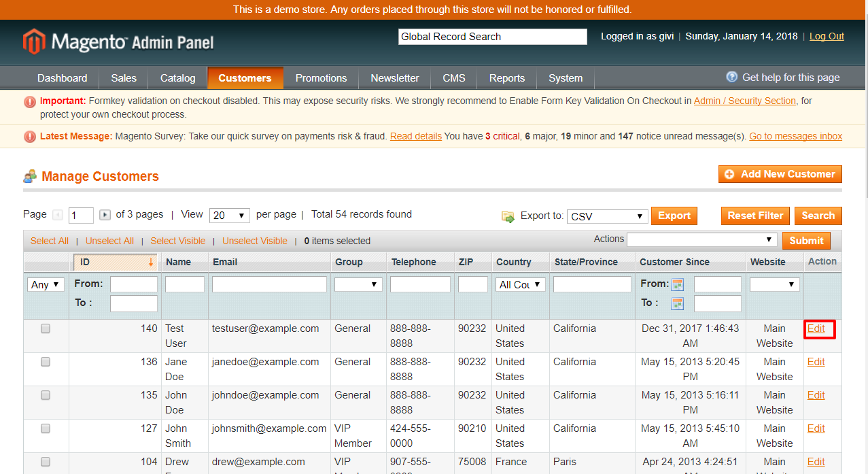
Task: Open Customer Since From calendar icon
Action: pos(677,284)
